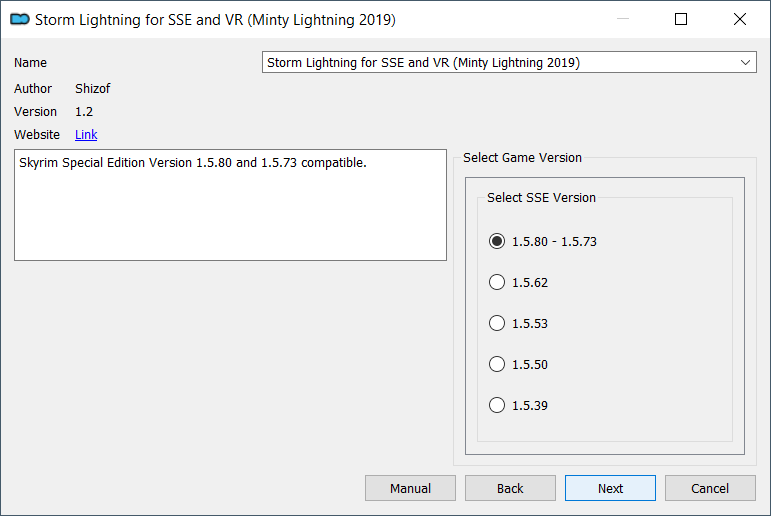This screenshot has width=771, height=516.
Task: Proceed with the Next button
Action: click(610, 488)
